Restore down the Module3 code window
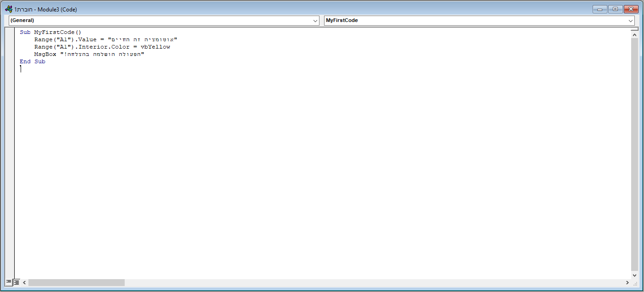 click(x=615, y=9)
